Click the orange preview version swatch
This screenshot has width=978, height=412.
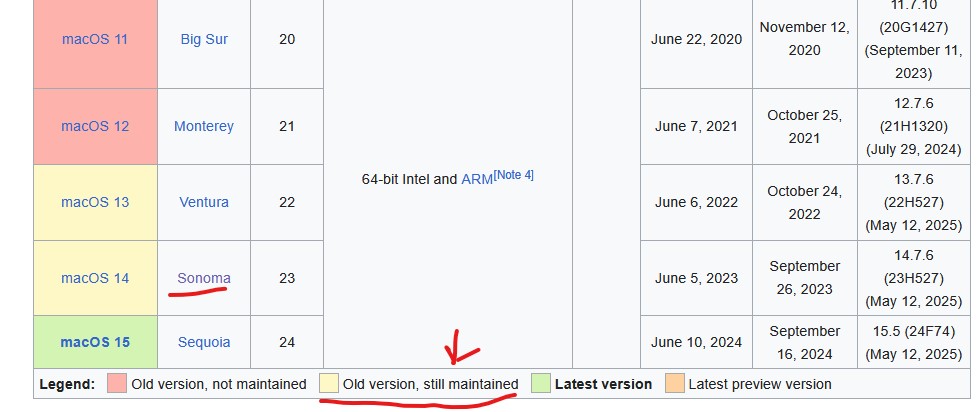tap(674, 383)
